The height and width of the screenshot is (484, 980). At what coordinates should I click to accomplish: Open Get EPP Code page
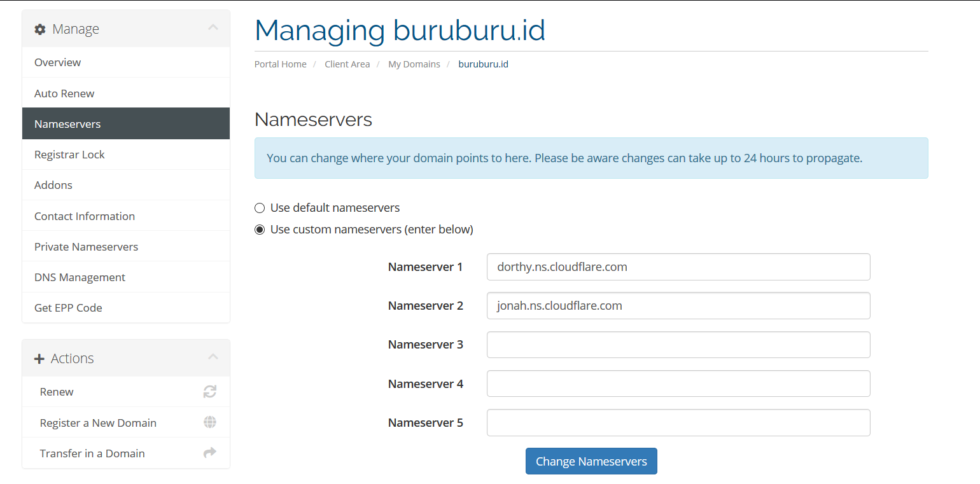point(126,308)
